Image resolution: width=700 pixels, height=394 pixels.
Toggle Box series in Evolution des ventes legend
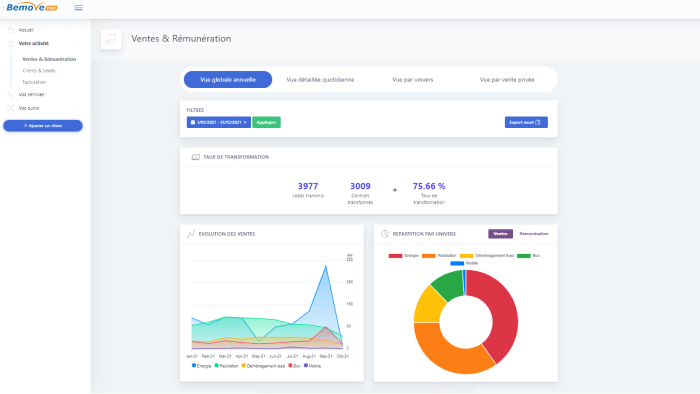point(294,366)
